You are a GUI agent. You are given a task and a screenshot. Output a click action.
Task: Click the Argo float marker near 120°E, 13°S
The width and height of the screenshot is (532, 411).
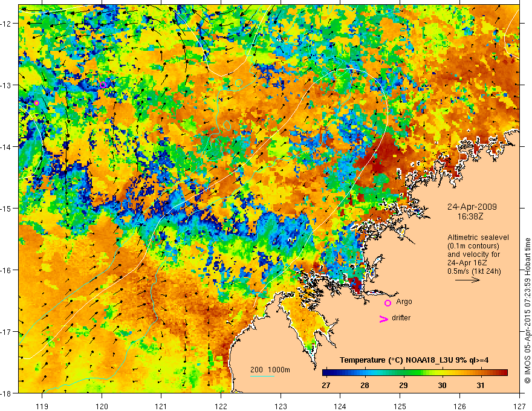pos(103,85)
